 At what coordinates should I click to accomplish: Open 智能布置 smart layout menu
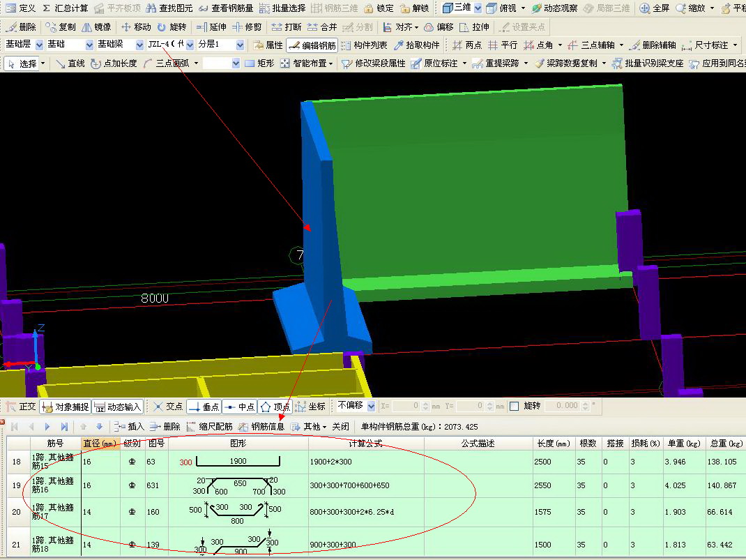[307, 63]
